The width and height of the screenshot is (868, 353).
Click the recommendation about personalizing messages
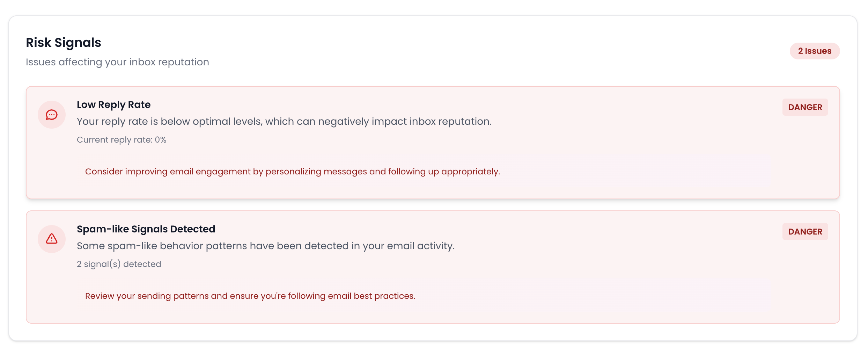[293, 172]
